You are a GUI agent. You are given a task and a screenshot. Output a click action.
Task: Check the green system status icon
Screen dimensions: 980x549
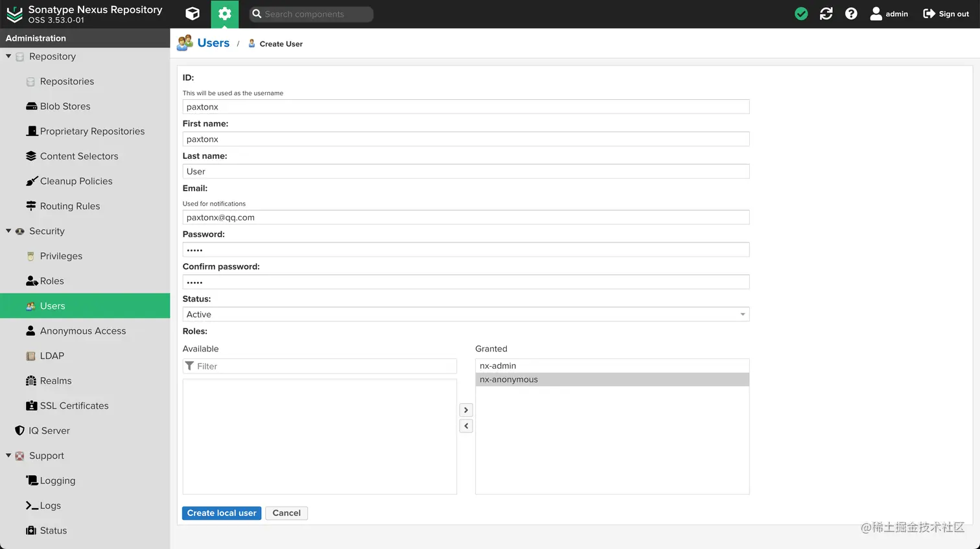801,14
